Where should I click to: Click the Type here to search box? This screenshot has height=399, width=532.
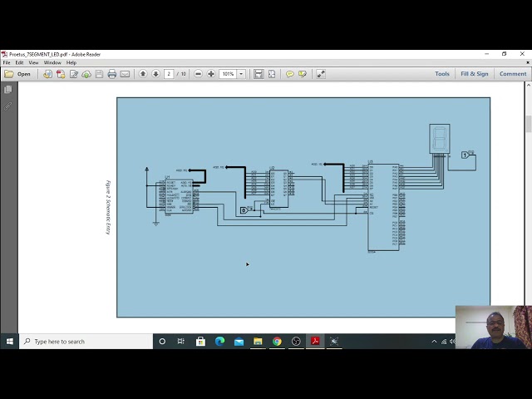tap(86, 342)
